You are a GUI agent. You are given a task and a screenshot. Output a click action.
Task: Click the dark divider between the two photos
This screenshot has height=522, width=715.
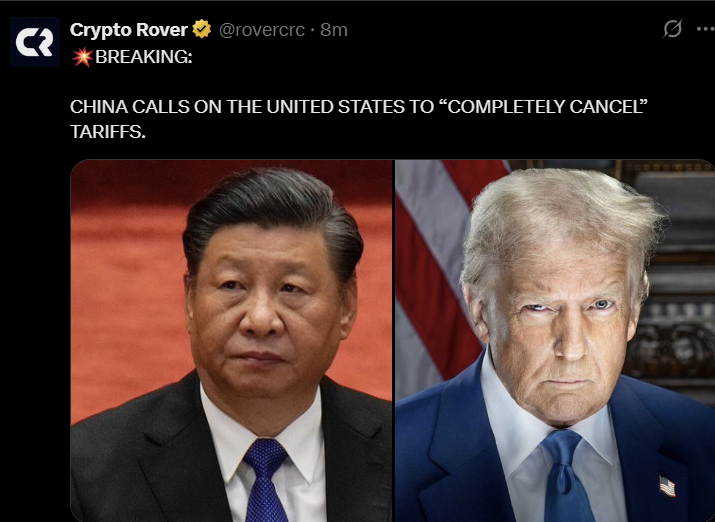coord(394,341)
